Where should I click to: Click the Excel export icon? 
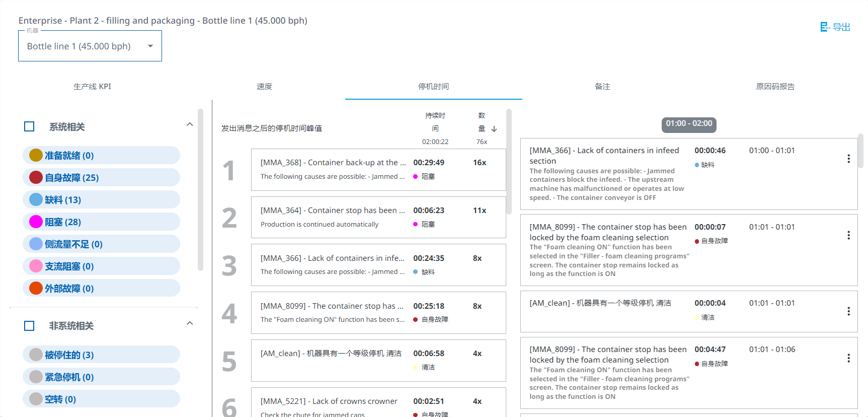coord(825,27)
